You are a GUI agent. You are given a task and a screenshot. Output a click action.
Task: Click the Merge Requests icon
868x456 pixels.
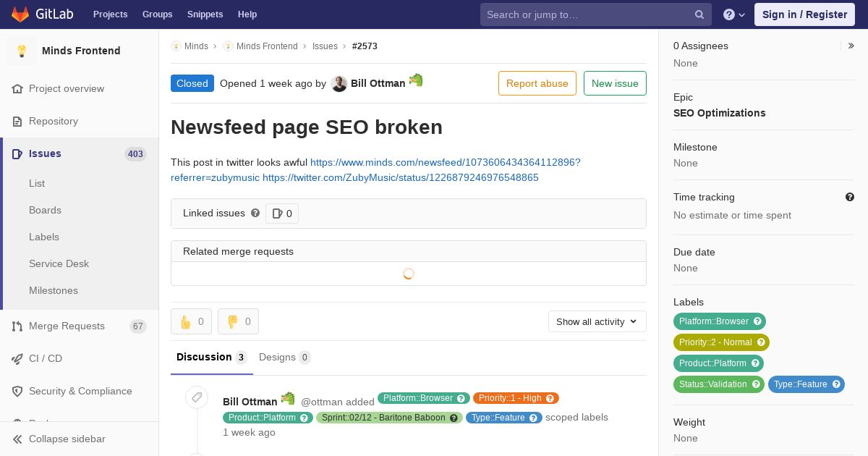click(17, 326)
